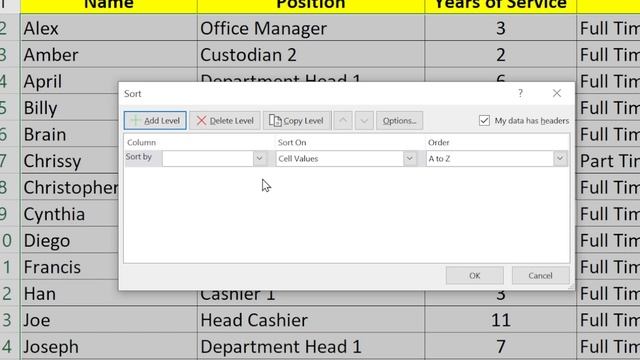Image resolution: width=640 pixels, height=360 pixels.
Task: Click the Add Level button
Action: [155, 120]
